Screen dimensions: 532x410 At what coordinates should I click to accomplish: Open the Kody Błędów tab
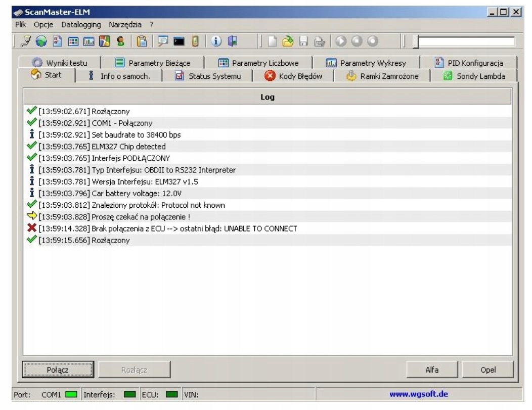(293, 76)
